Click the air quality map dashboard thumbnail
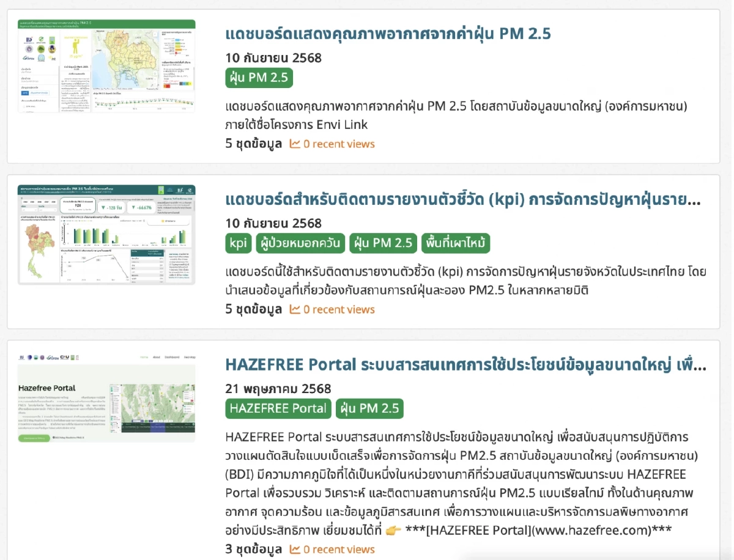 (x=106, y=66)
